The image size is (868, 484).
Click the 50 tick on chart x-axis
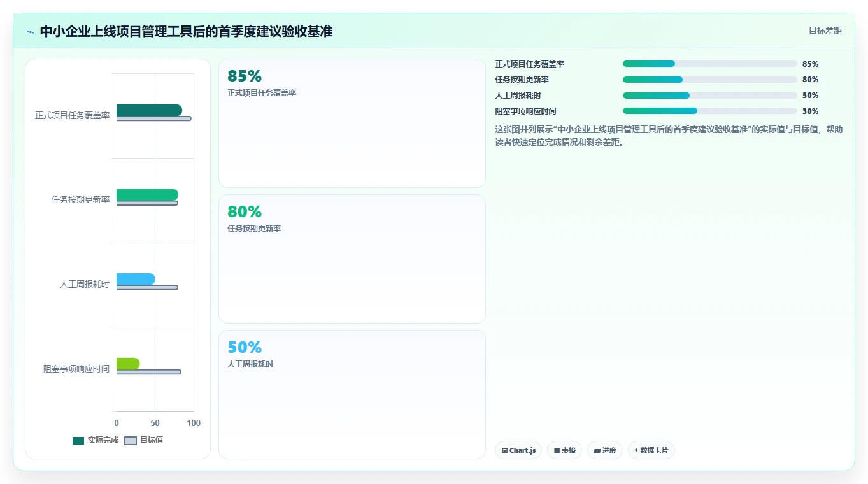pyautogui.click(x=155, y=423)
